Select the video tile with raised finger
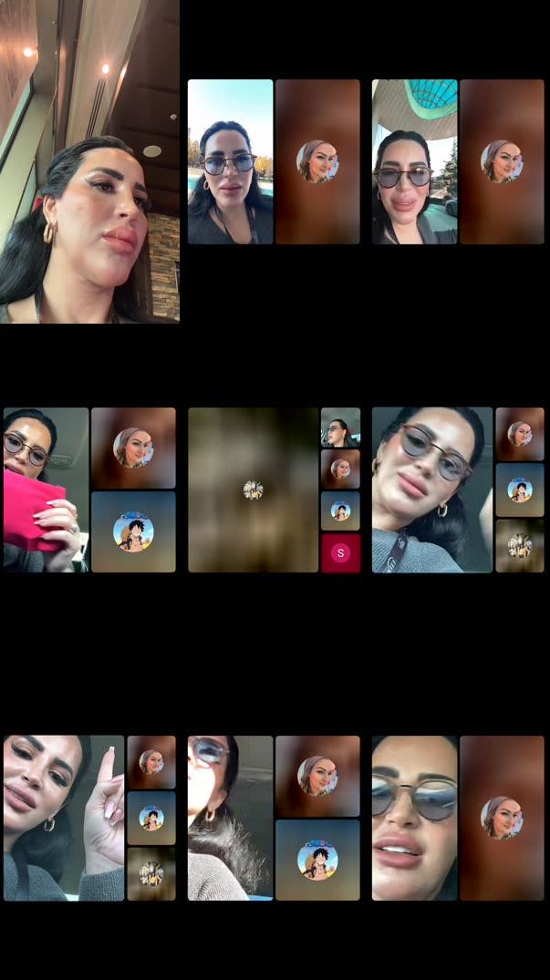This screenshot has width=550, height=980. (x=64, y=818)
